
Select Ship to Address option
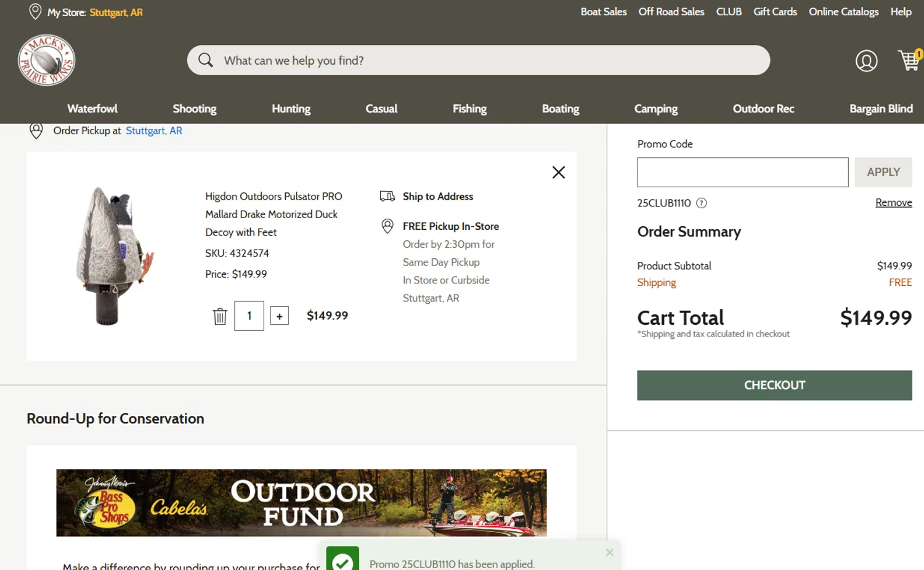coord(438,196)
